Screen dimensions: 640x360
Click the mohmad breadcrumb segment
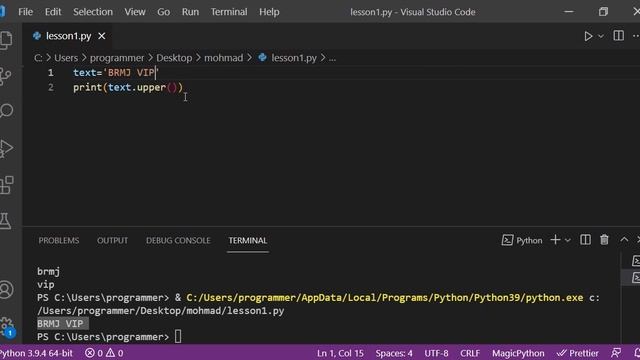tap(223, 58)
